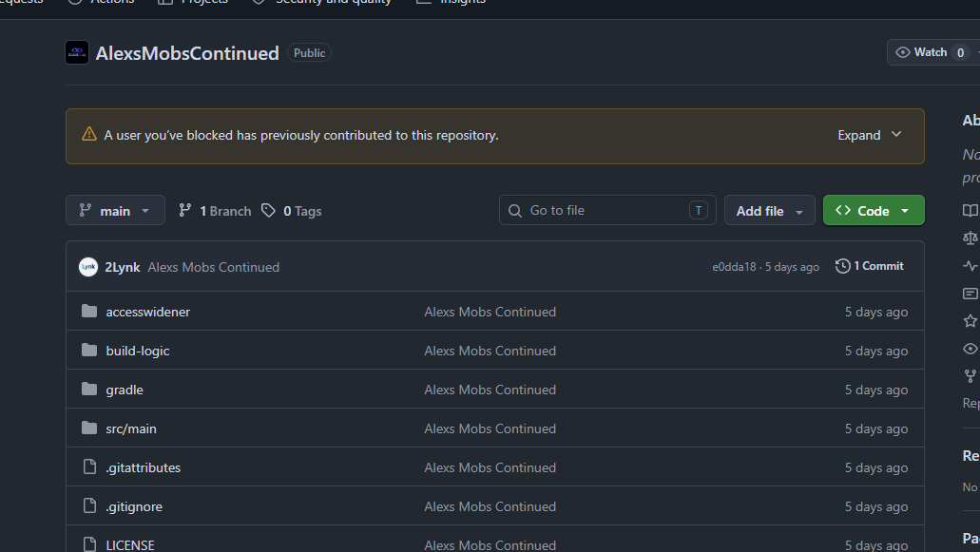Click the gradle folder icon

click(x=89, y=389)
